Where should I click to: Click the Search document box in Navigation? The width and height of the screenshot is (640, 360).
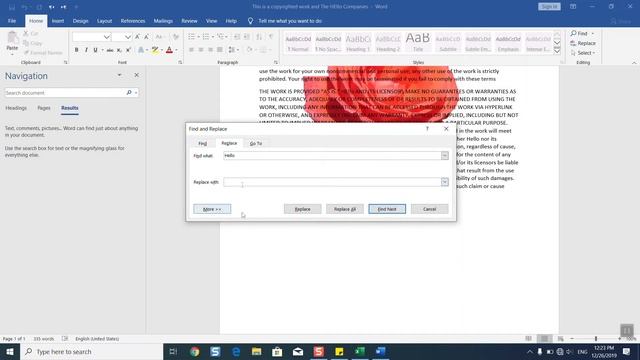[x=64, y=93]
